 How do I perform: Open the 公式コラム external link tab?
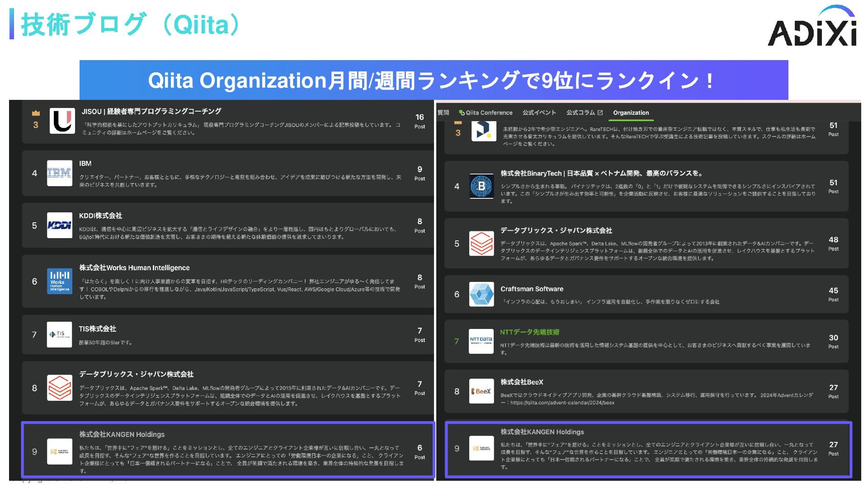coord(584,113)
